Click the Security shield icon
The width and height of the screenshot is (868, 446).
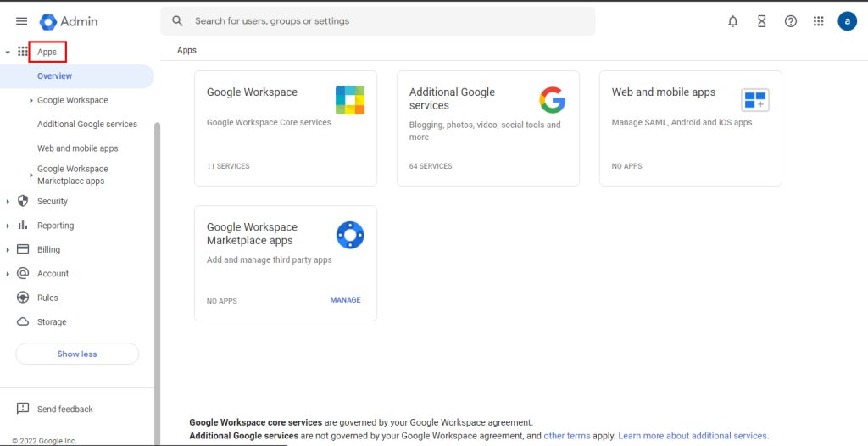coord(23,201)
